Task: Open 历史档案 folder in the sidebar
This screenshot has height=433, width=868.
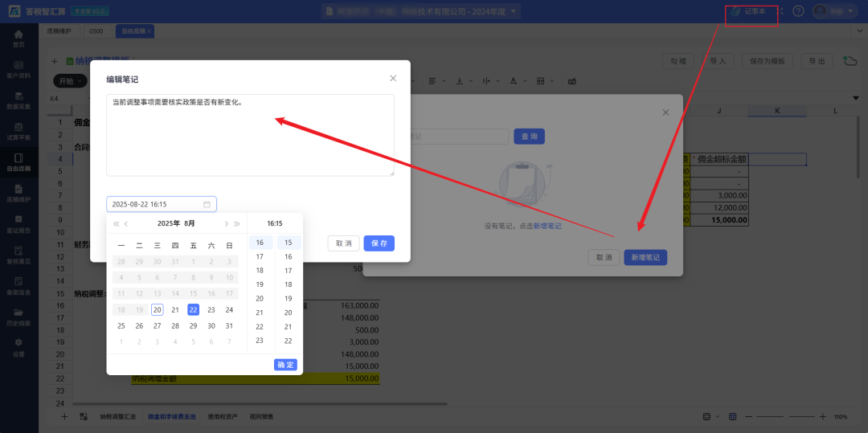Action: 18,317
